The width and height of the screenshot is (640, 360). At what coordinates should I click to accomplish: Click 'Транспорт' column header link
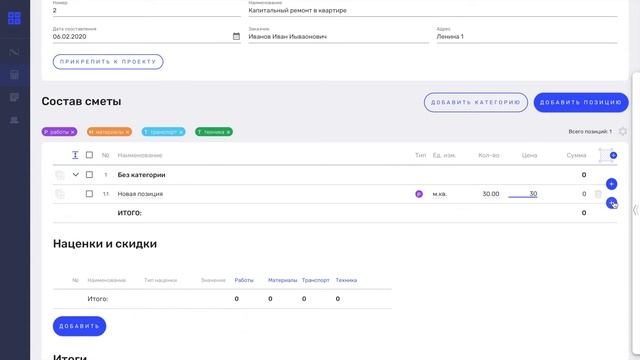(316, 280)
